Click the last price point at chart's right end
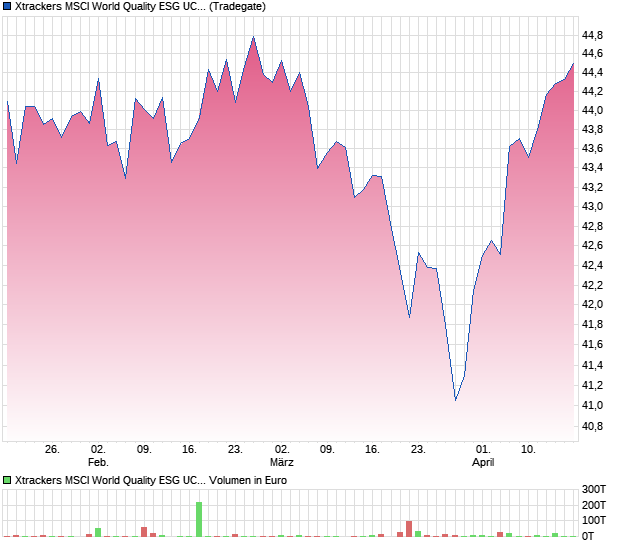The height and width of the screenshot is (546, 620). 573,63
